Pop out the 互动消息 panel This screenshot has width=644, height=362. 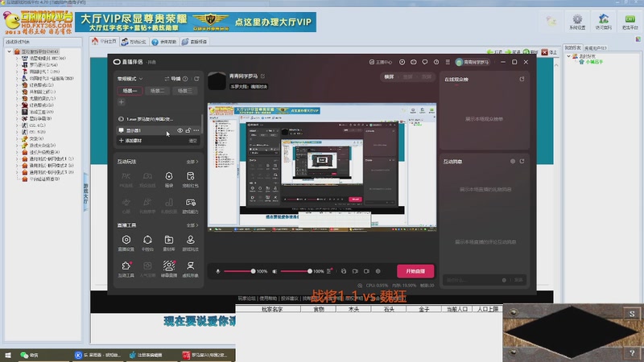click(x=522, y=162)
